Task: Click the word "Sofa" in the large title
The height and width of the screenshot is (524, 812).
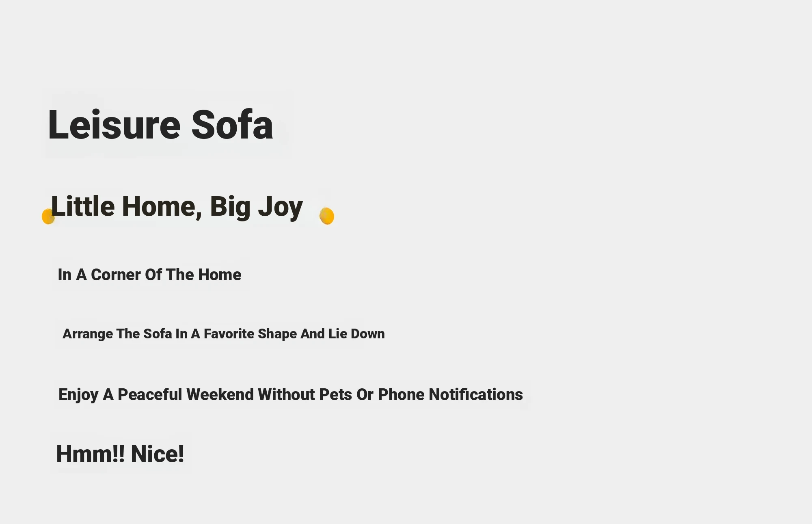Action: coord(232,125)
